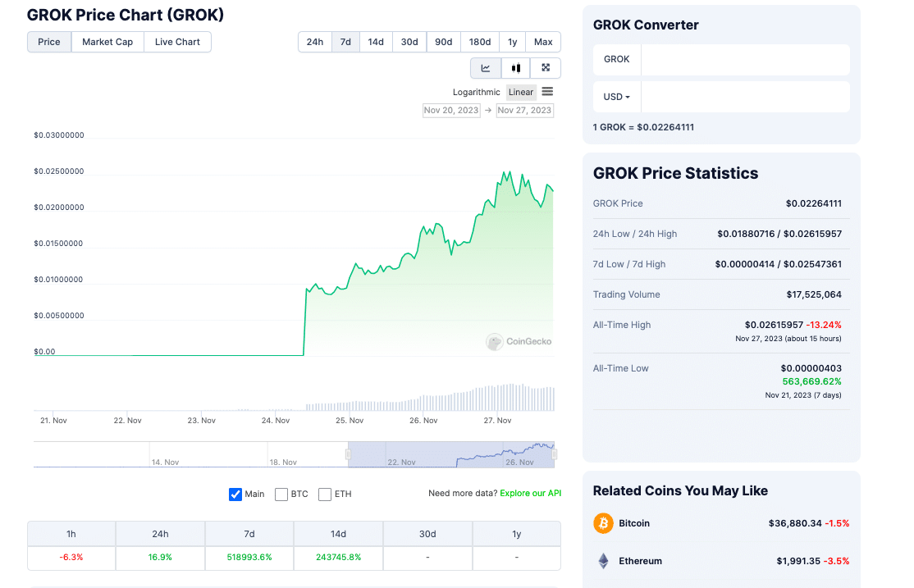Open the Ethereum related coin link
The width and height of the screenshot is (914, 588).
point(640,561)
